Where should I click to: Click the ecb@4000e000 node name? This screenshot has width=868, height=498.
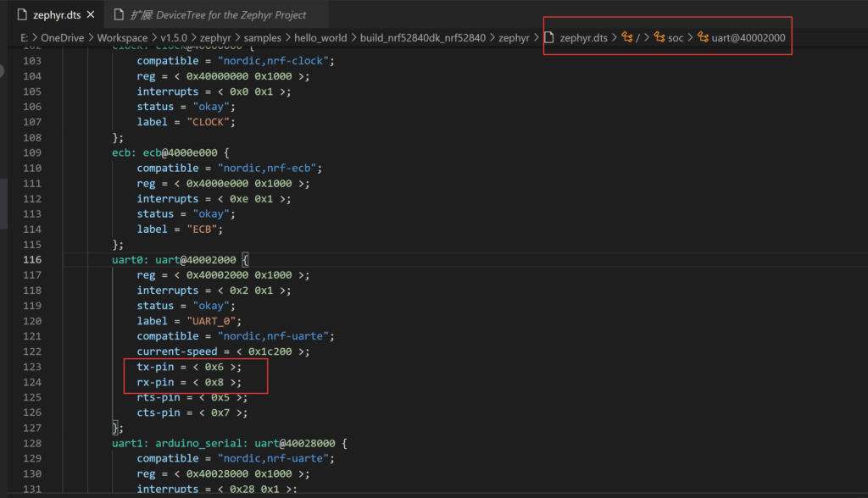click(180, 152)
